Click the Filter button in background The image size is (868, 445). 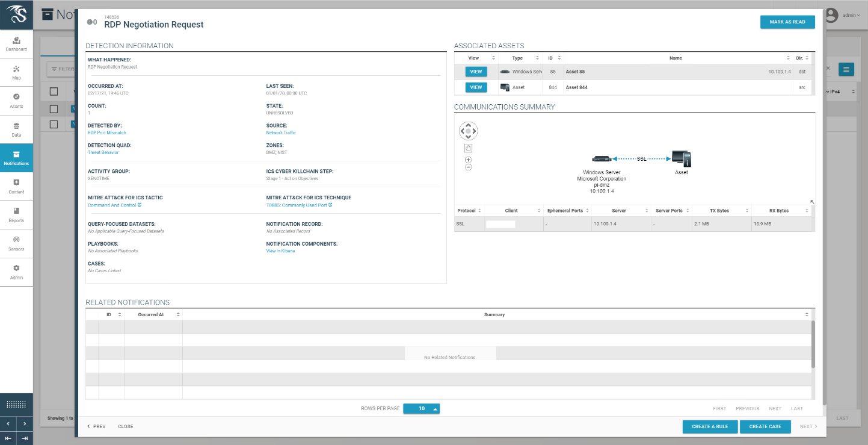click(61, 69)
